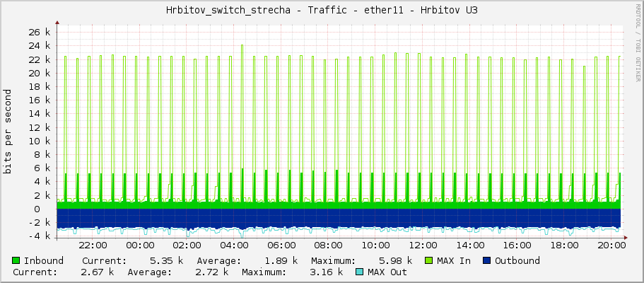Click the 00:00 time axis label
The width and height of the screenshot is (644, 283).
(x=140, y=246)
